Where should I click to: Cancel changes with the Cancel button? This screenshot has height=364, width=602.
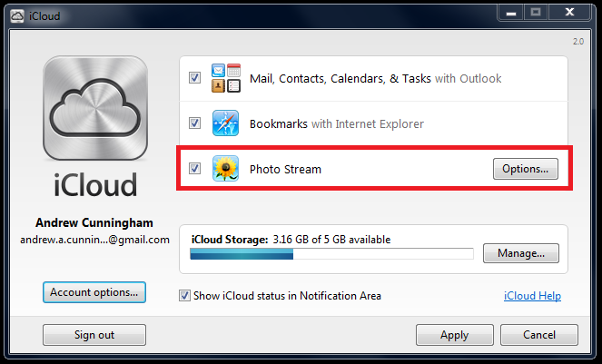(539, 335)
